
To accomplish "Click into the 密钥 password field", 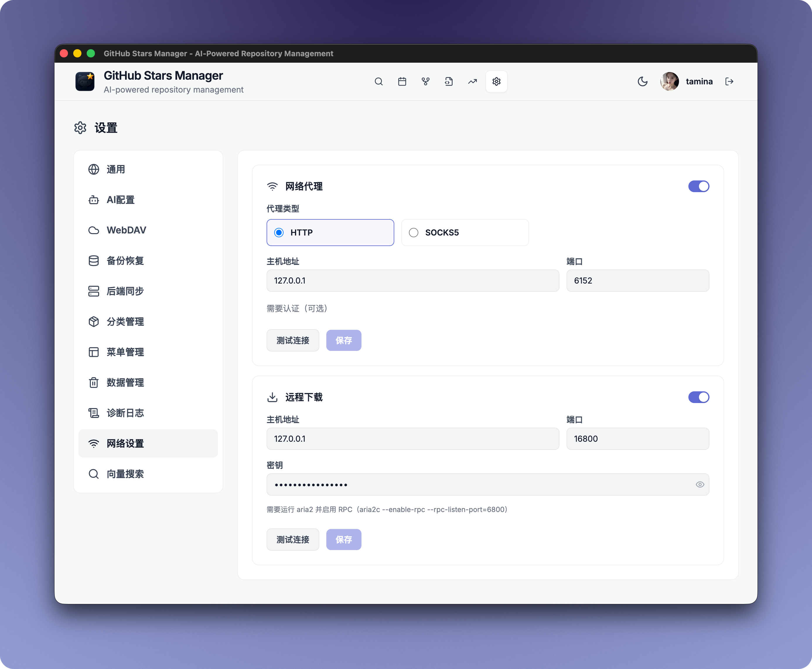I will (x=488, y=485).
